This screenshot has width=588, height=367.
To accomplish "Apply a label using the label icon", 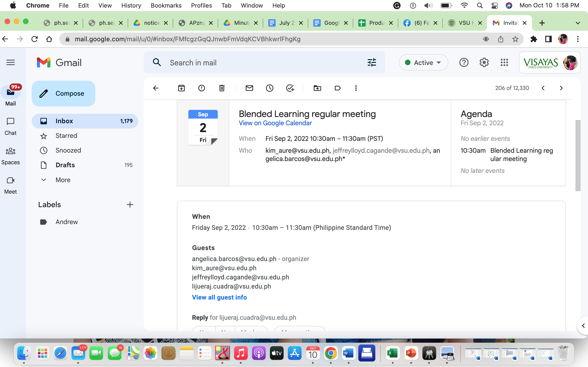I will coord(337,88).
